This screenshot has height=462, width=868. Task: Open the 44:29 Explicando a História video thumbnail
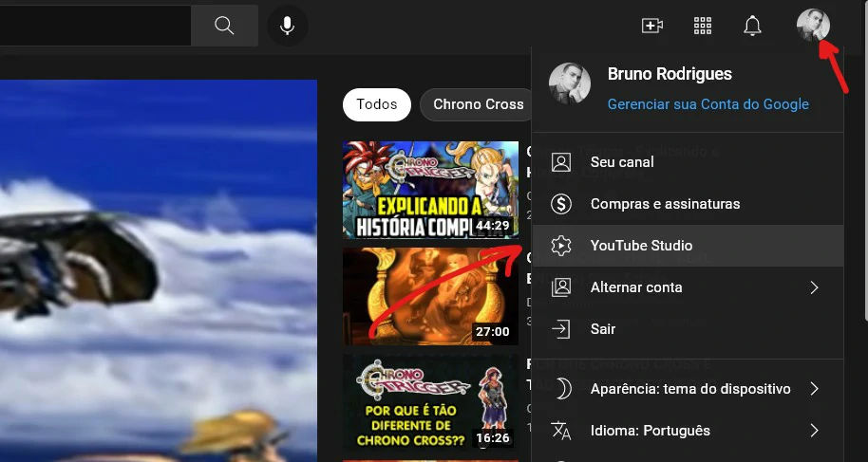coord(431,190)
